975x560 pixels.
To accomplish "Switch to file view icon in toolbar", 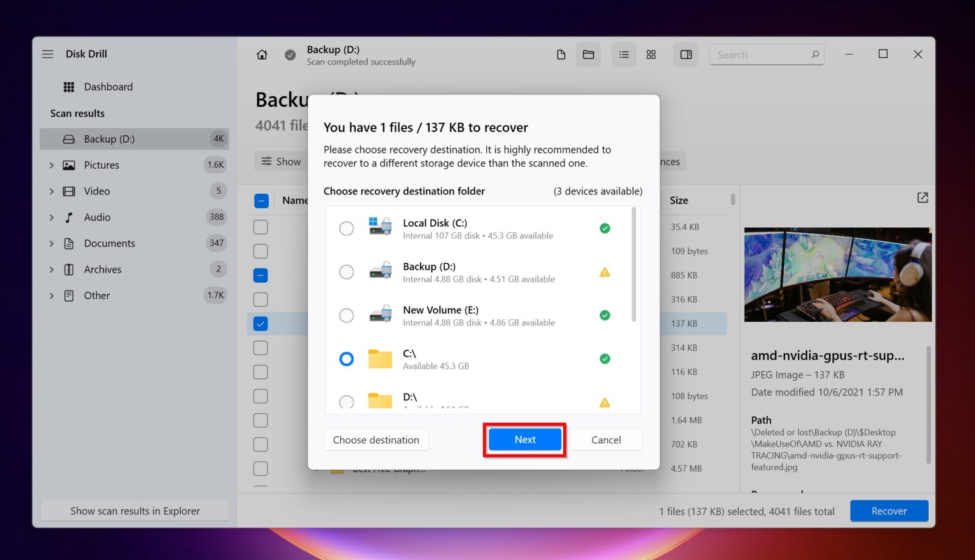I will tap(561, 55).
